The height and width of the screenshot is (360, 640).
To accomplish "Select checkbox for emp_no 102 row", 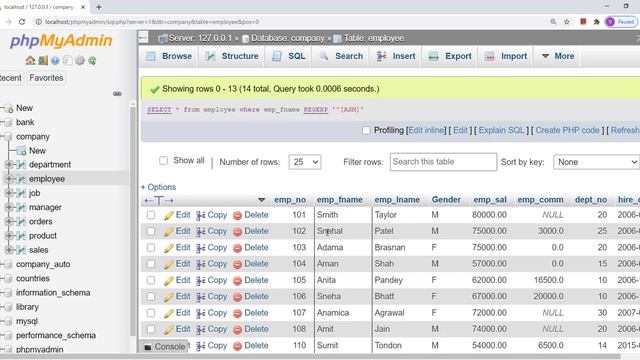I will tap(151, 231).
